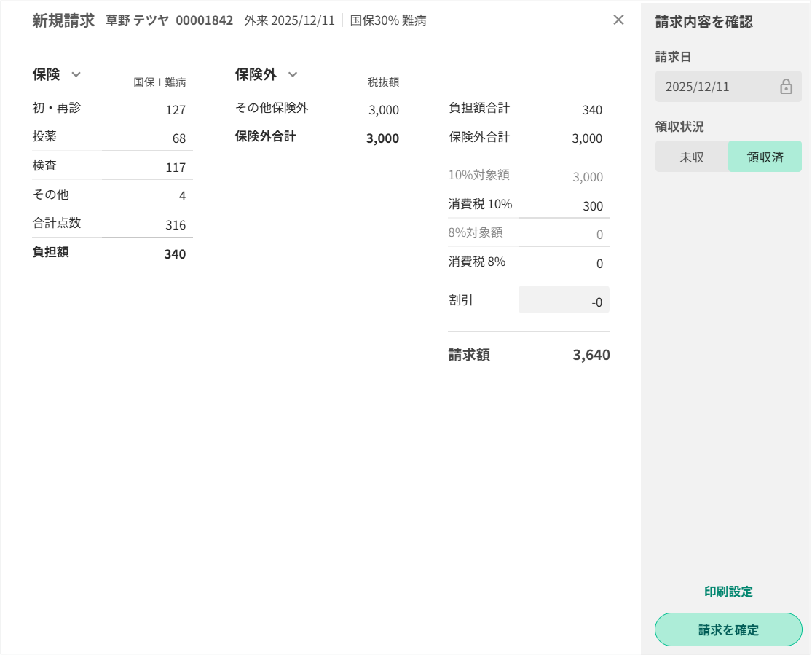Click the patient ID 00001842

pyautogui.click(x=204, y=20)
